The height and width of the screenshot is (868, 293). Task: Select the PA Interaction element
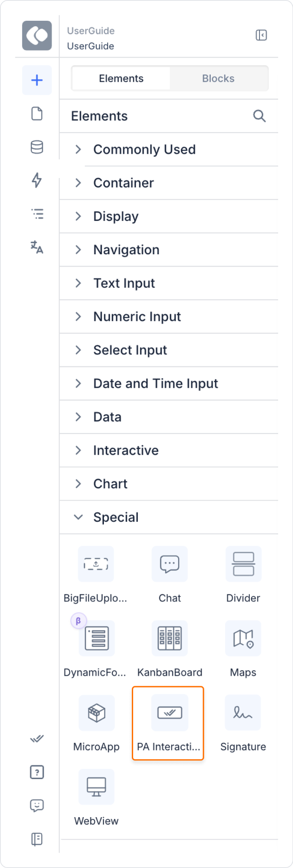[168, 723]
